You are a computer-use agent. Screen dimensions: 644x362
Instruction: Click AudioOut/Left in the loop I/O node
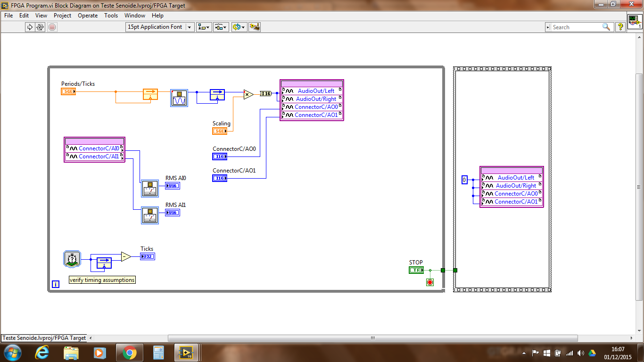[312, 90]
